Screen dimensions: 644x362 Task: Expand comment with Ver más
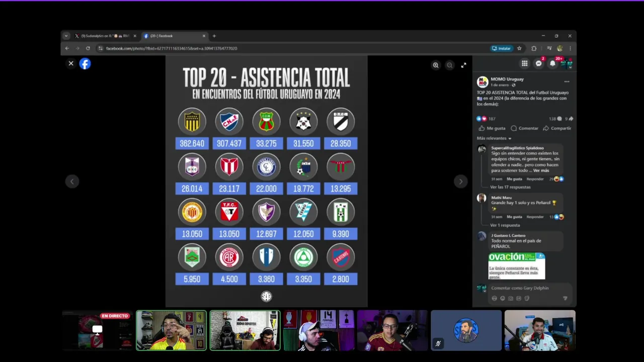541,170
